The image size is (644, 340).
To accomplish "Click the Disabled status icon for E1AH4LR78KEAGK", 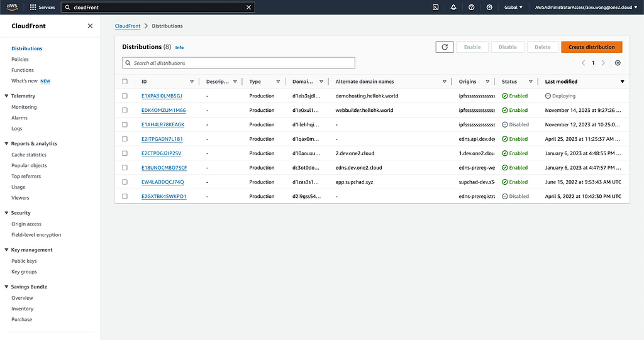I will pyautogui.click(x=505, y=124).
